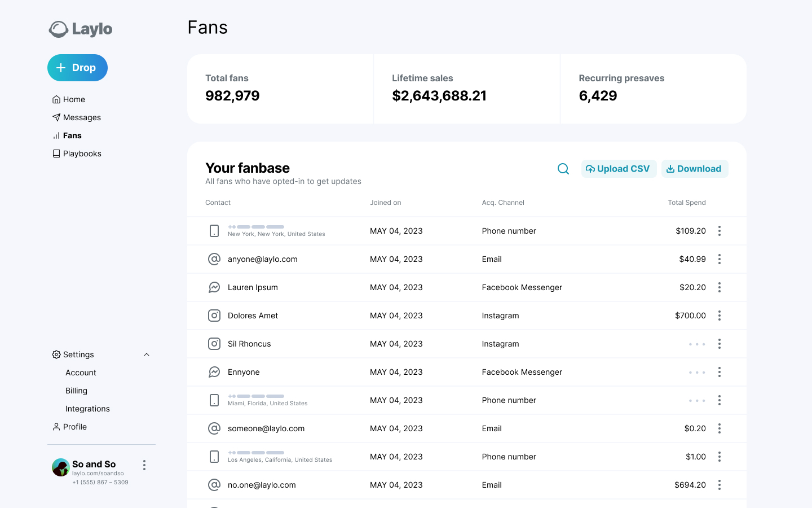Screen dimensions: 812x508
Task: Click the Instagram icon beside Sil Rhoncus
Action: coord(214,344)
